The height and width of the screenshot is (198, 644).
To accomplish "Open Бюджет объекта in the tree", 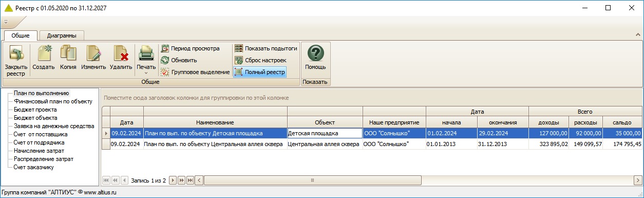I will click(x=35, y=118).
